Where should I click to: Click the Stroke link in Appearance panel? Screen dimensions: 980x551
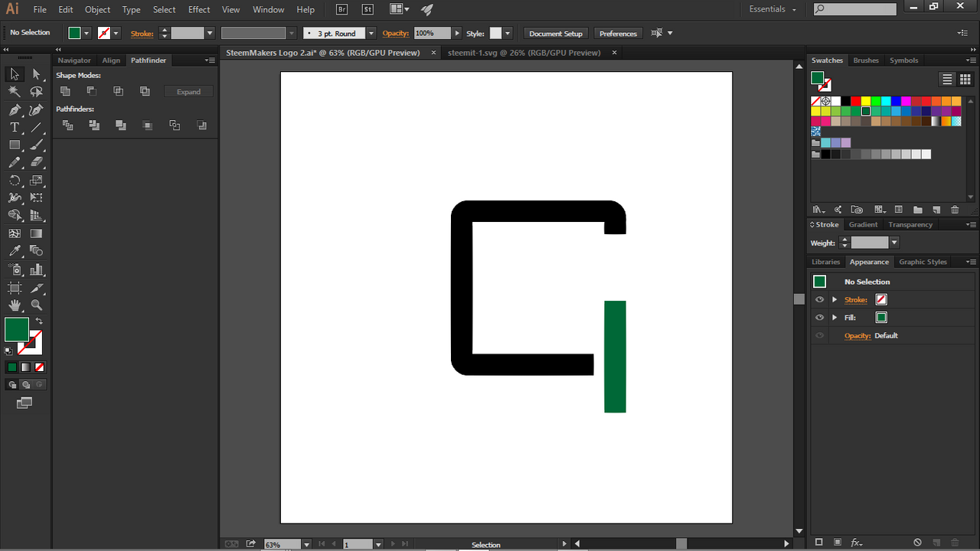(x=855, y=300)
